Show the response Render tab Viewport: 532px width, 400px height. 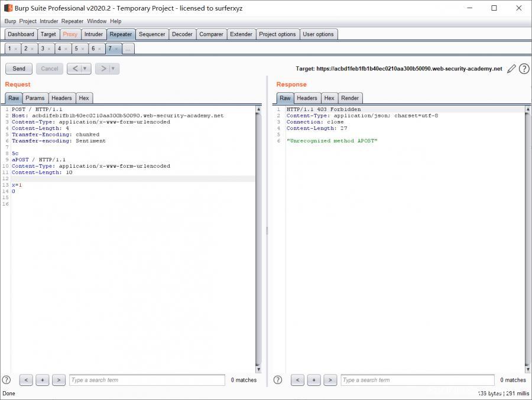[x=349, y=98]
